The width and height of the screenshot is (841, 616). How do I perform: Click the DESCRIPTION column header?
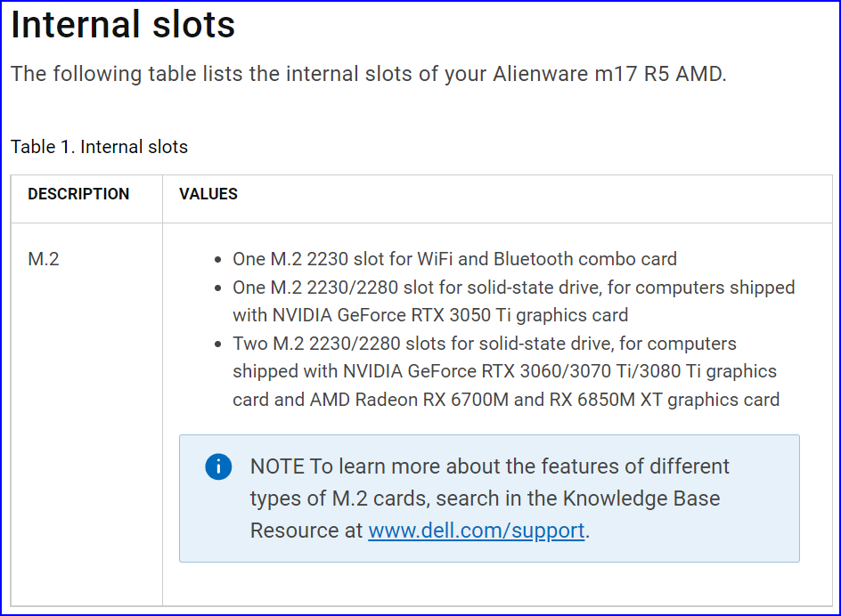coord(78,194)
